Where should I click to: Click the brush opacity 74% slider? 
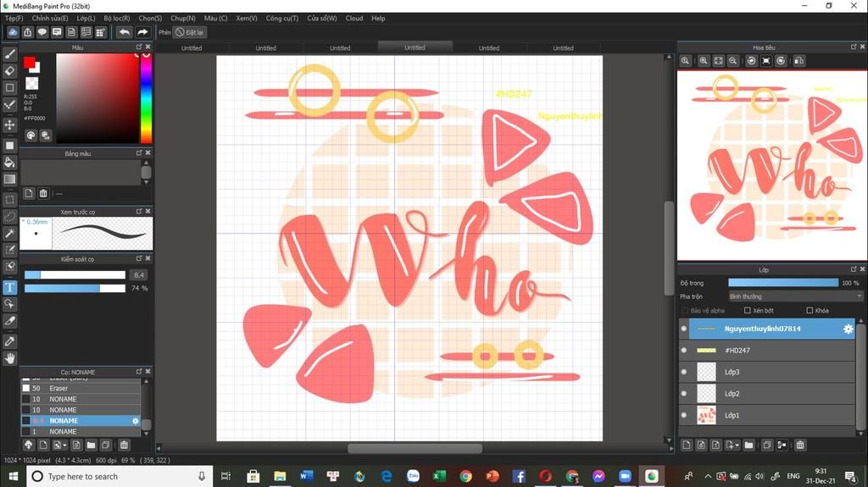click(x=75, y=288)
